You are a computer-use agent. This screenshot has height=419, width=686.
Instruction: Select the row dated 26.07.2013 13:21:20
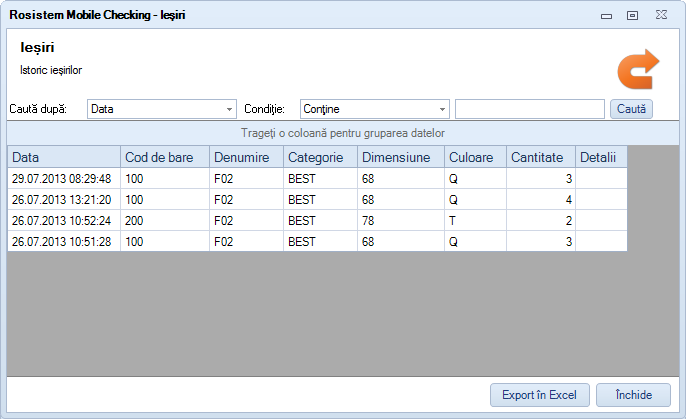(x=62, y=199)
